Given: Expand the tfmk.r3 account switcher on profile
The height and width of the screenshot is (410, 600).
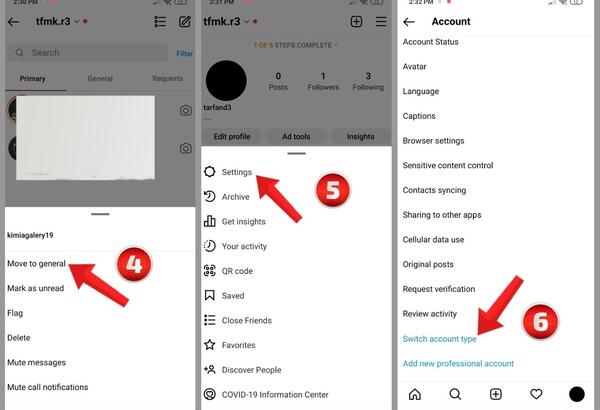Looking at the screenshot, I should [x=226, y=21].
